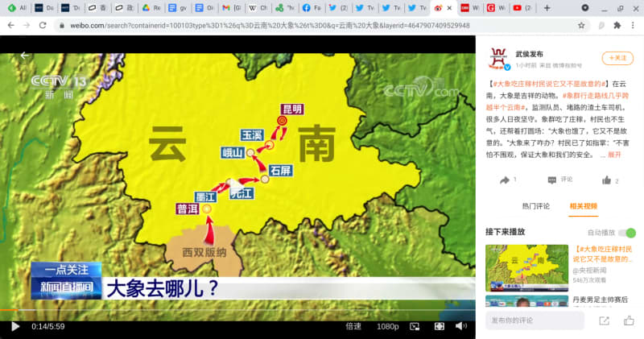The height and width of the screenshot is (339, 644).
Task: Open the 武侯发布 account name
Action: click(529, 54)
